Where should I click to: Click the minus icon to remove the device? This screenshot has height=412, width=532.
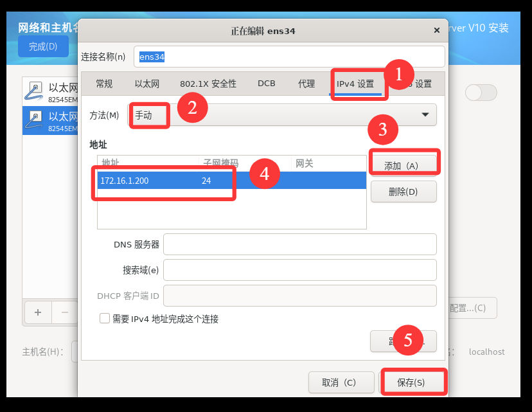tap(64, 312)
